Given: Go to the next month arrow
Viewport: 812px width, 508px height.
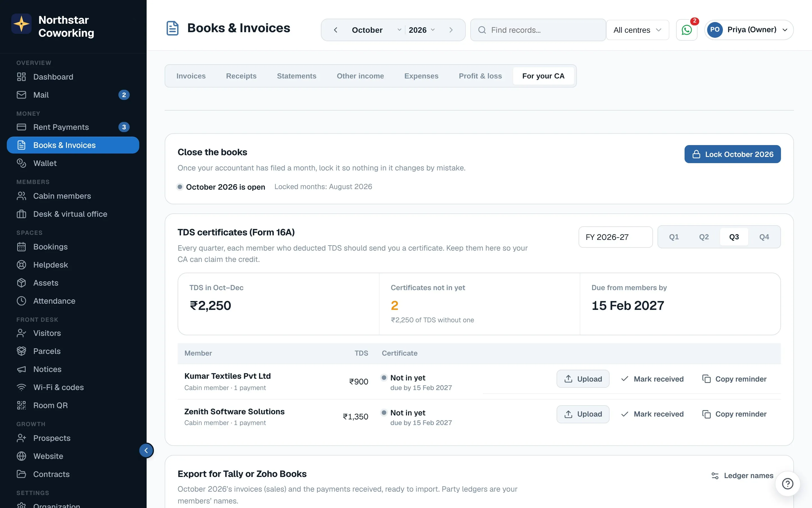Looking at the screenshot, I should tap(451, 30).
